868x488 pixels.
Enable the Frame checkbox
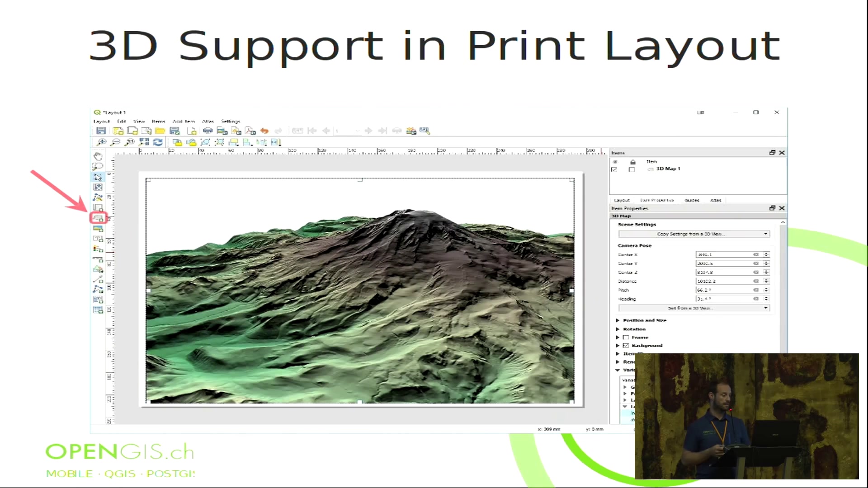[x=626, y=337]
